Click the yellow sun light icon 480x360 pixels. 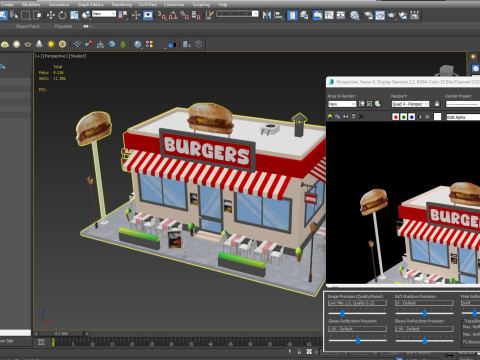pos(51,44)
